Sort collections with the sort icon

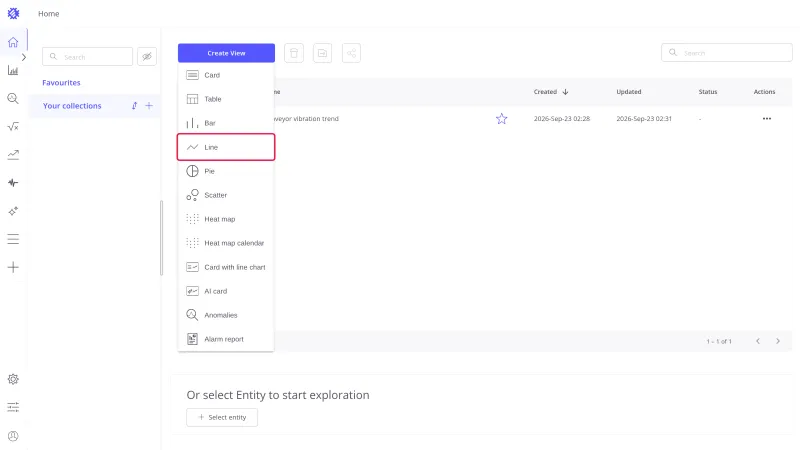(134, 106)
